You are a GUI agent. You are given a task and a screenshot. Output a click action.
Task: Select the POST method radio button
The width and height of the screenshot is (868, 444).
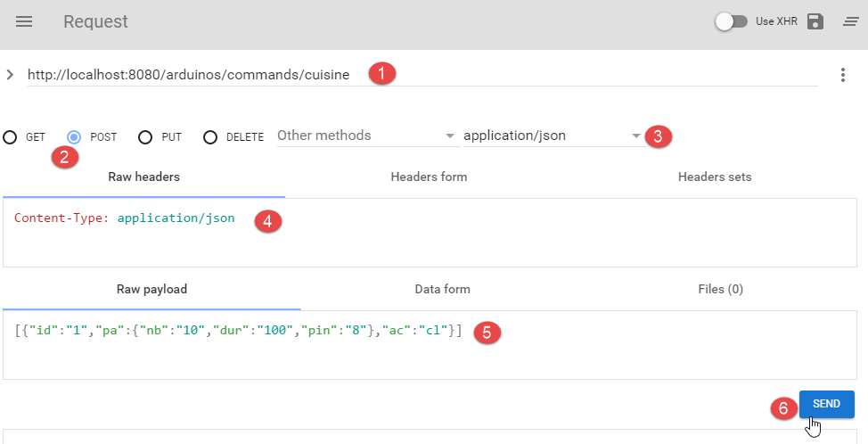75,137
